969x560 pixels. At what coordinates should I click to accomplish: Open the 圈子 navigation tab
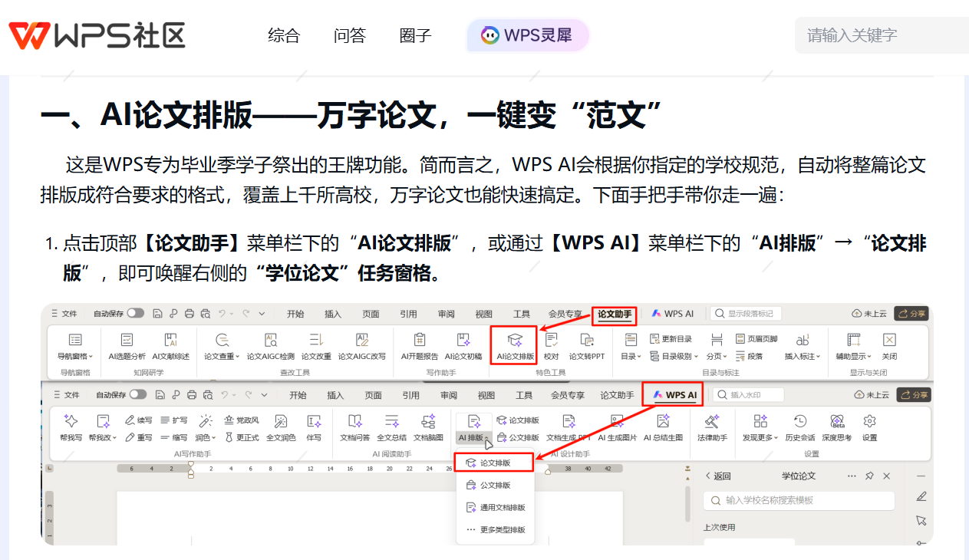point(416,35)
